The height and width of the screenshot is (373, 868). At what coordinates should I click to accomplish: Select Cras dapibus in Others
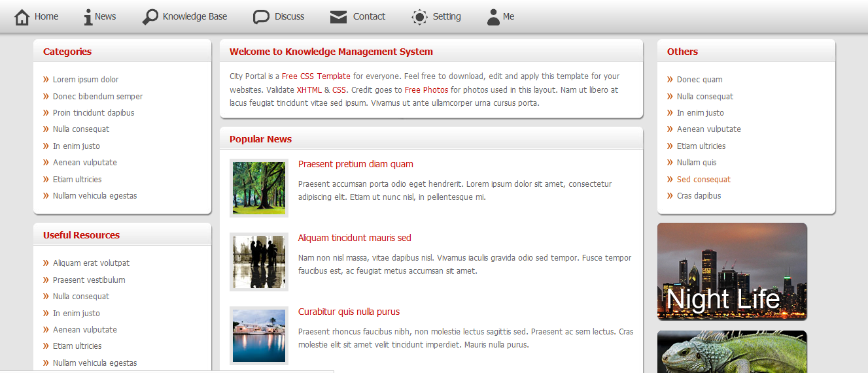coord(699,196)
